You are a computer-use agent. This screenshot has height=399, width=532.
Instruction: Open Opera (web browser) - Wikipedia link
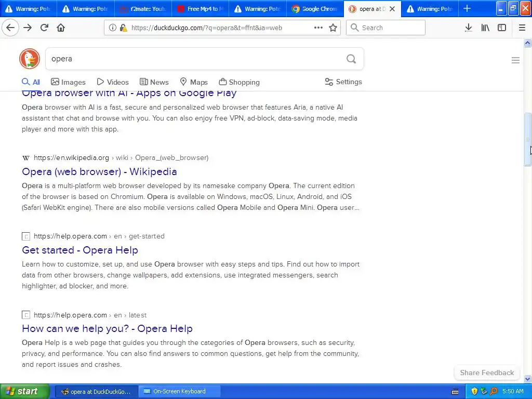coord(99,171)
